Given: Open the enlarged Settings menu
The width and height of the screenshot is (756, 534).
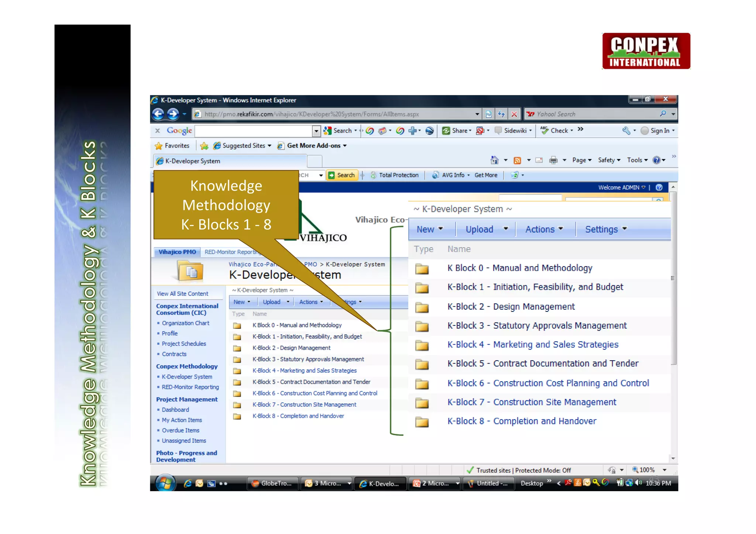Looking at the screenshot, I should click(606, 229).
